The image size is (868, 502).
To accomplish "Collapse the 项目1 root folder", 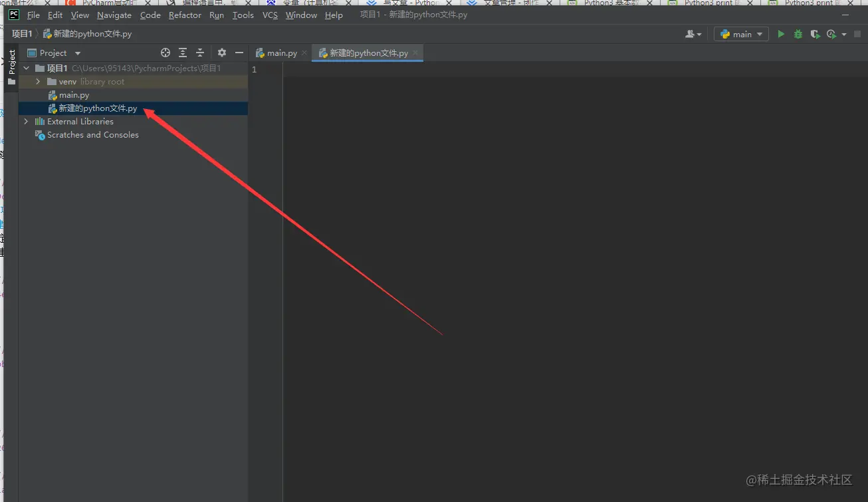I will (x=26, y=68).
